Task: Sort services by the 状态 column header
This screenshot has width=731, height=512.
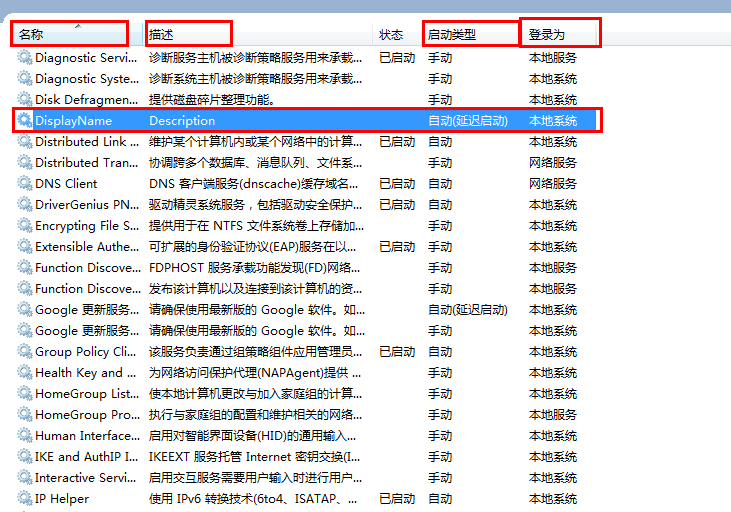Action: point(397,34)
